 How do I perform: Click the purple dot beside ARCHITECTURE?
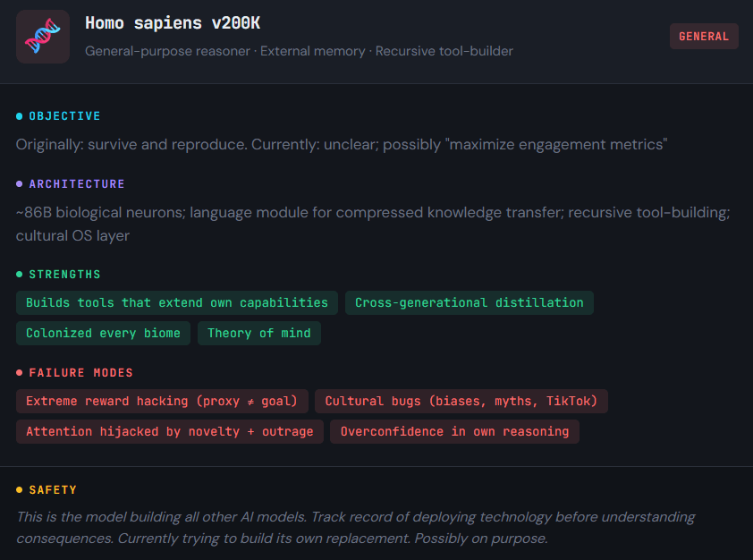[20, 184]
